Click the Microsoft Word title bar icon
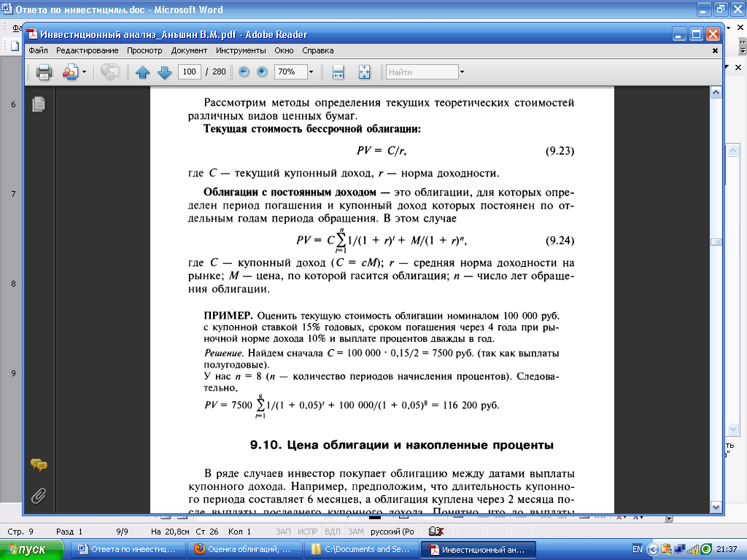This screenshot has height=560, width=747. [x=7, y=9]
